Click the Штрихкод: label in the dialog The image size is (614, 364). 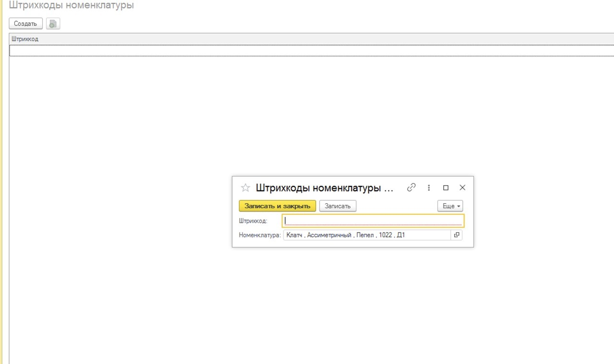click(253, 221)
